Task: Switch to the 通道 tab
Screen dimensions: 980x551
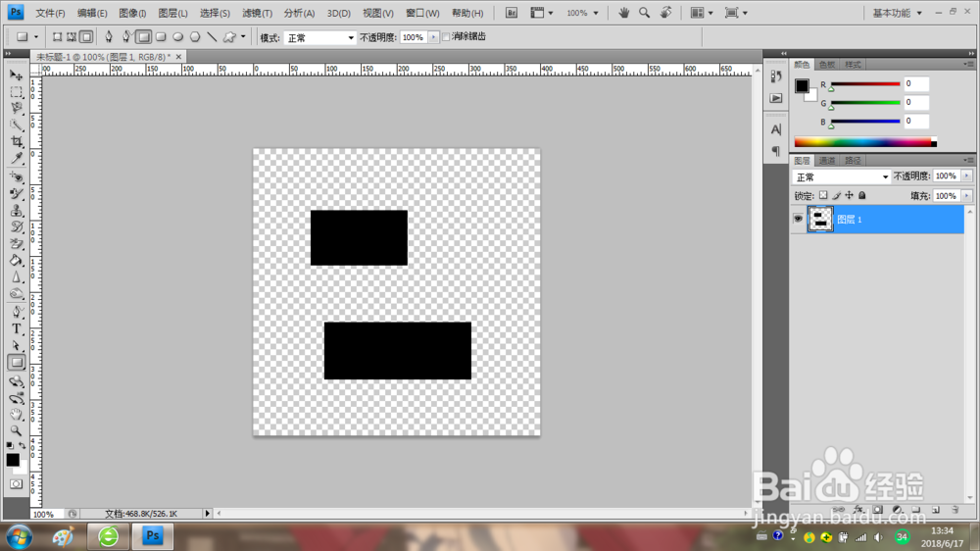Action: pyautogui.click(x=827, y=161)
